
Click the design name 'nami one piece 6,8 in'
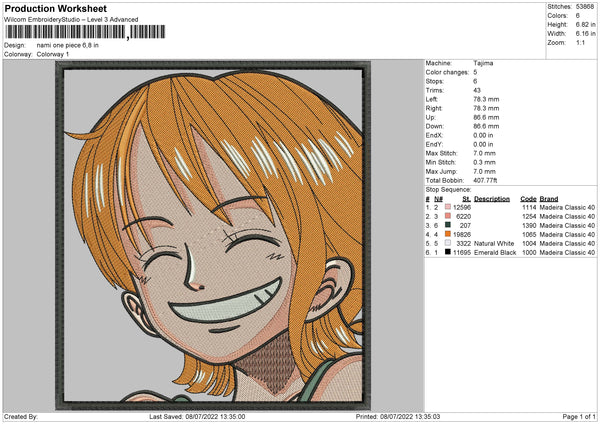coord(67,45)
